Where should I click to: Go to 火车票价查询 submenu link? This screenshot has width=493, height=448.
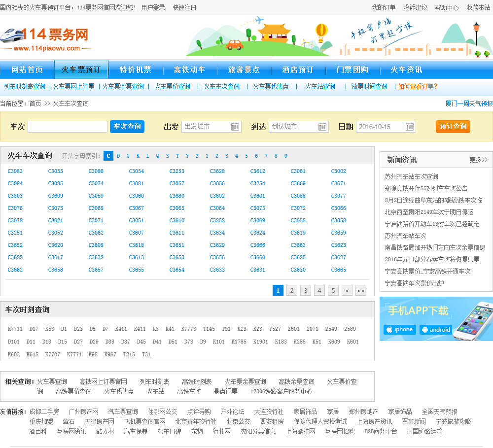(172, 86)
